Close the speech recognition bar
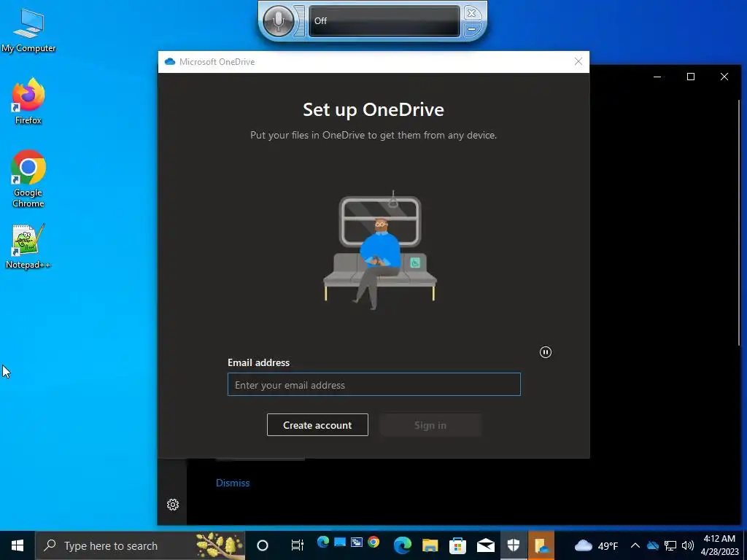747x560 pixels. tap(471, 13)
